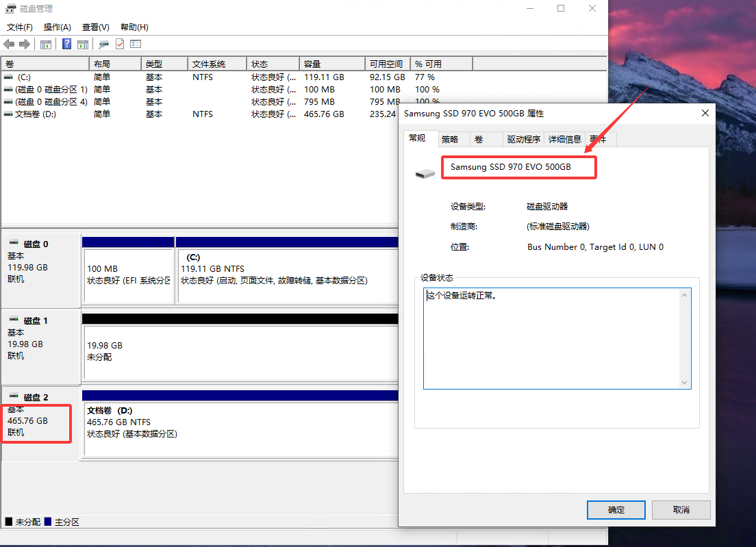Click the Forward arrow in Disk Management toolbar
Image resolution: width=756 pixels, height=547 pixels.
(x=25, y=44)
